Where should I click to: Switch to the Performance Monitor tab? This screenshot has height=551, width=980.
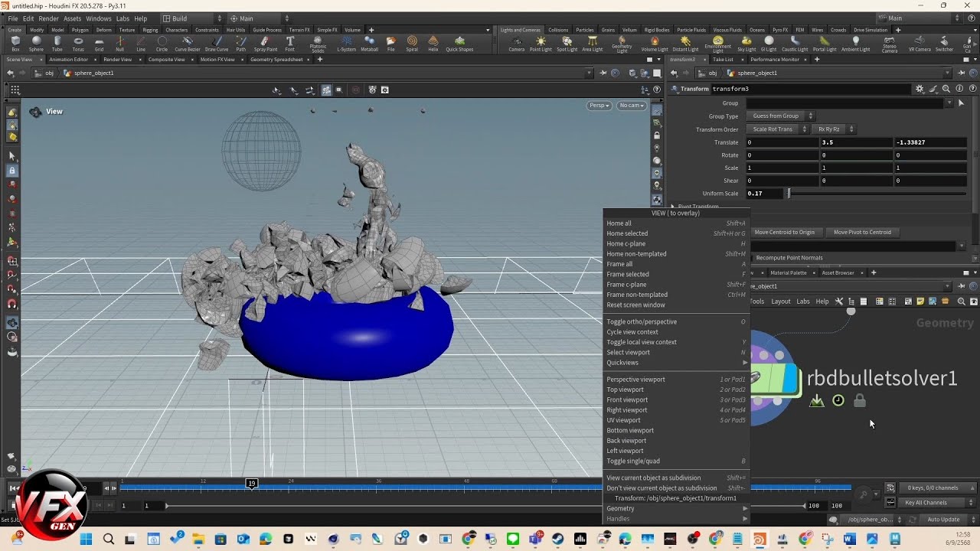[775, 60]
